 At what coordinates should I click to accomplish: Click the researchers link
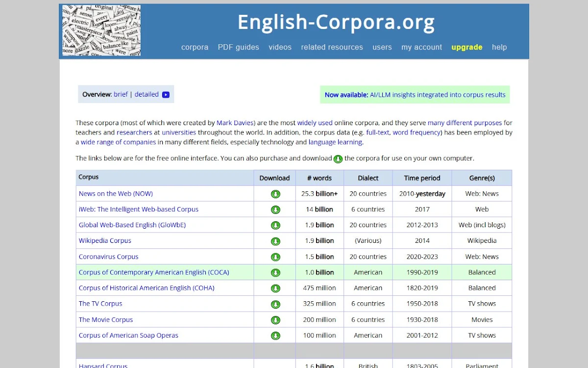[x=134, y=132]
